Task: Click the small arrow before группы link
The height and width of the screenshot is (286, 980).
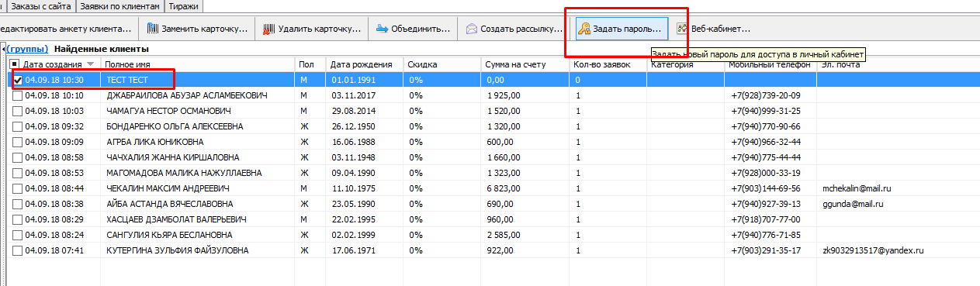Action: (x=3, y=49)
